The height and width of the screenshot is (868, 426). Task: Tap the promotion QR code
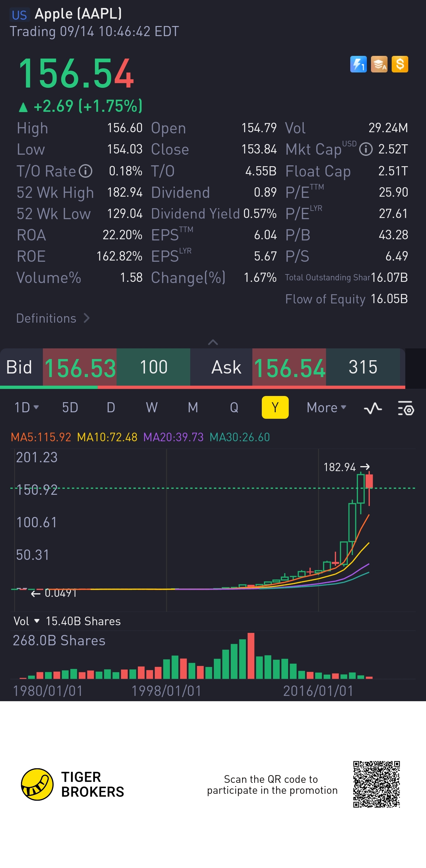pos(377,784)
